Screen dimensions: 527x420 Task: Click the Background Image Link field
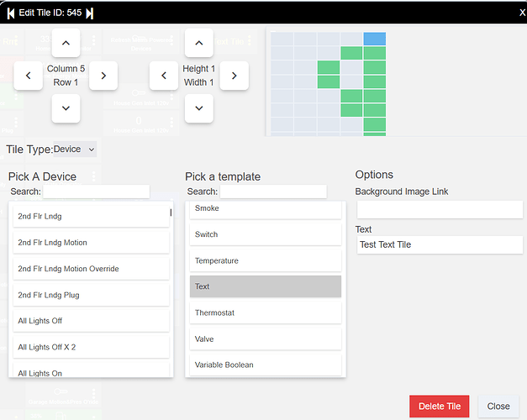[439, 209]
